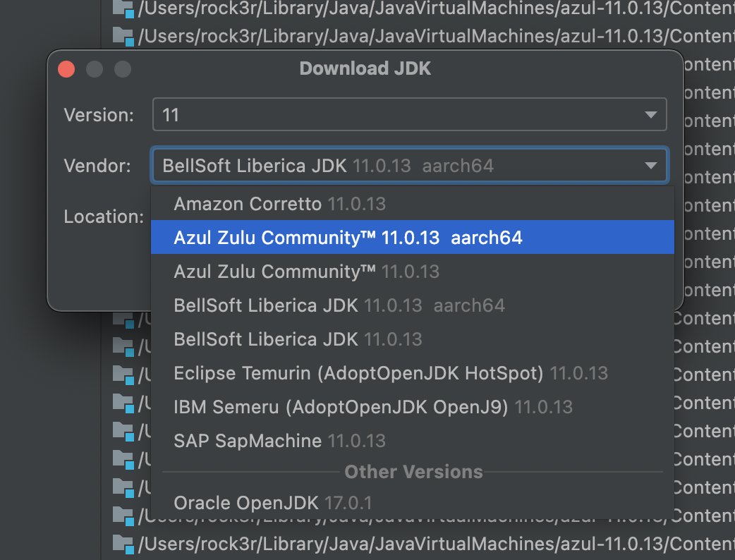Choose IBM Semeru (AdoptOpenJDK OpenJ9) 11.0.13
The width and height of the screenshot is (735, 560).
point(413,407)
